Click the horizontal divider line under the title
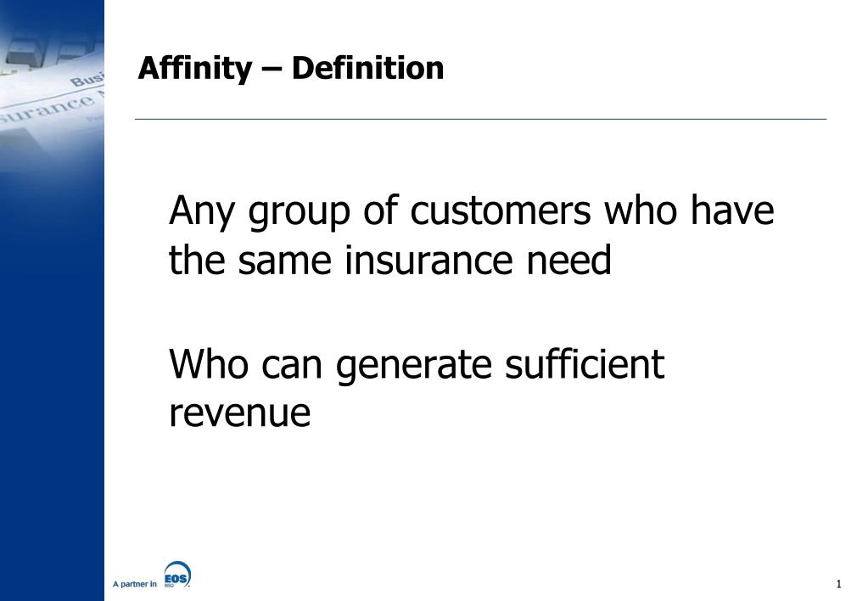 (480, 120)
